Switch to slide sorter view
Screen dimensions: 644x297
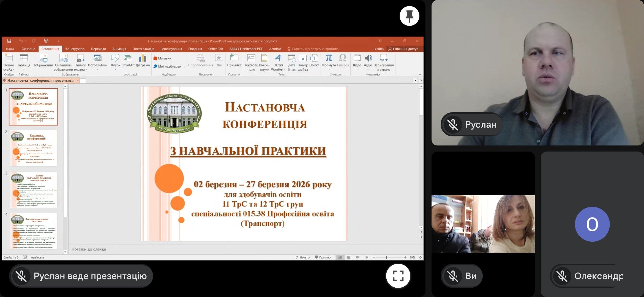click(349, 257)
